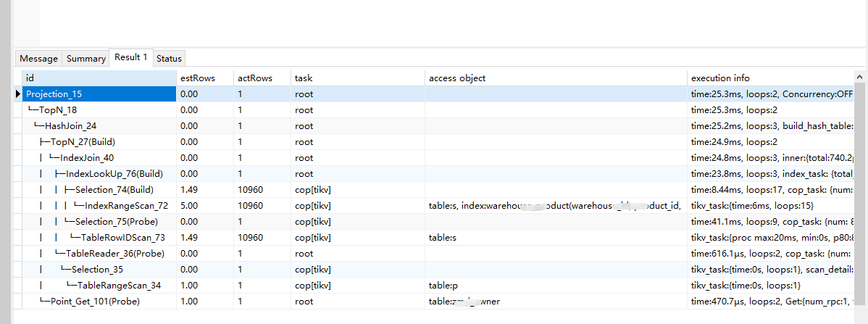Screen dimensions: 868x324
Task: Click the IndexJoin_40 row
Action: click(x=87, y=158)
